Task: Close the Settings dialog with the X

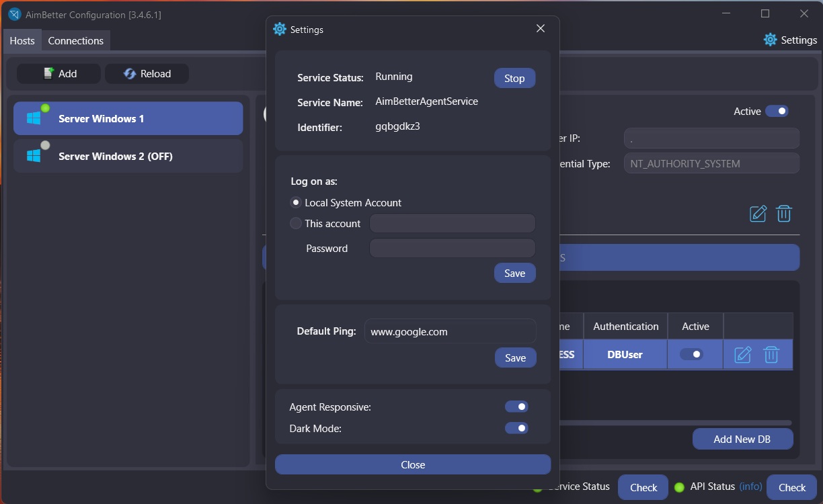Action: click(541, 28)
